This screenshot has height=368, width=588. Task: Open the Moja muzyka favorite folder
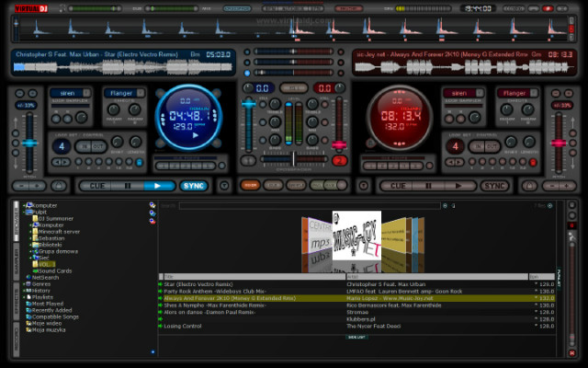[x=45, y=330]
